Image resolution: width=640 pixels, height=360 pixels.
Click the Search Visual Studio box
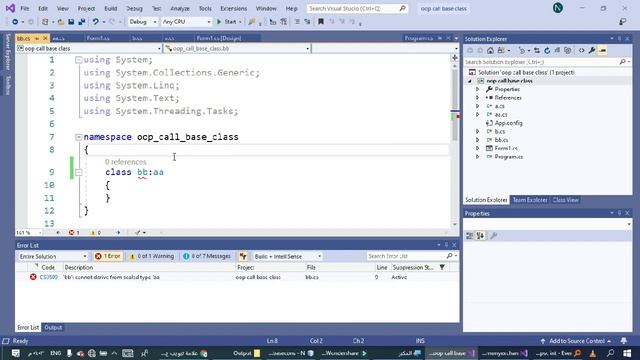coord(357,8)
